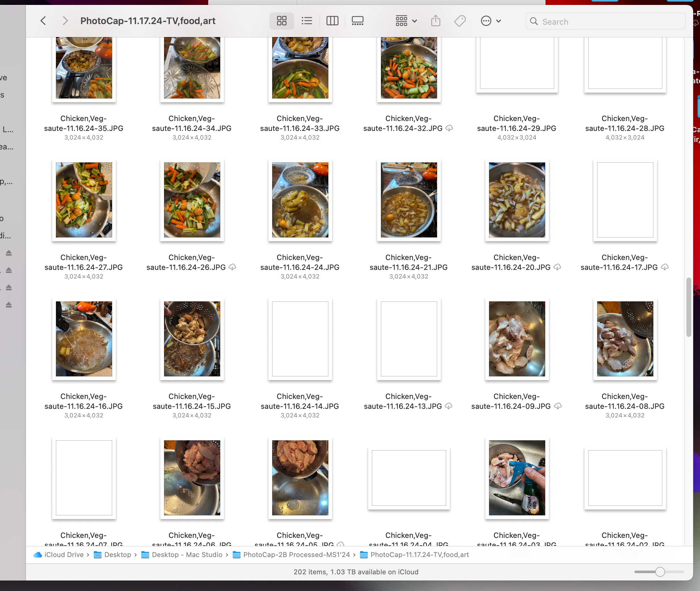
Task: Adjust the icon size slider
Action: pyautogui.click(x=660, y=572)
